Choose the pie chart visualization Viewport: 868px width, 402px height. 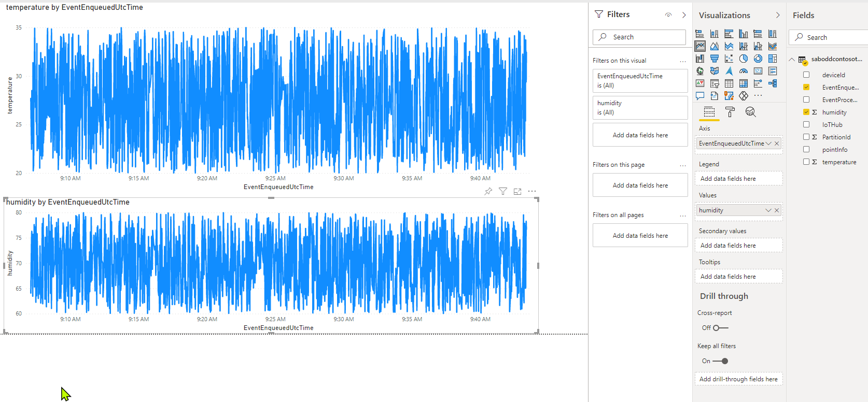coord(744,59)
